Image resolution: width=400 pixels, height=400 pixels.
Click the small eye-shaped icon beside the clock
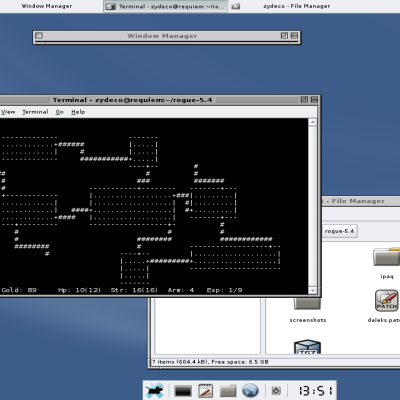276,391
